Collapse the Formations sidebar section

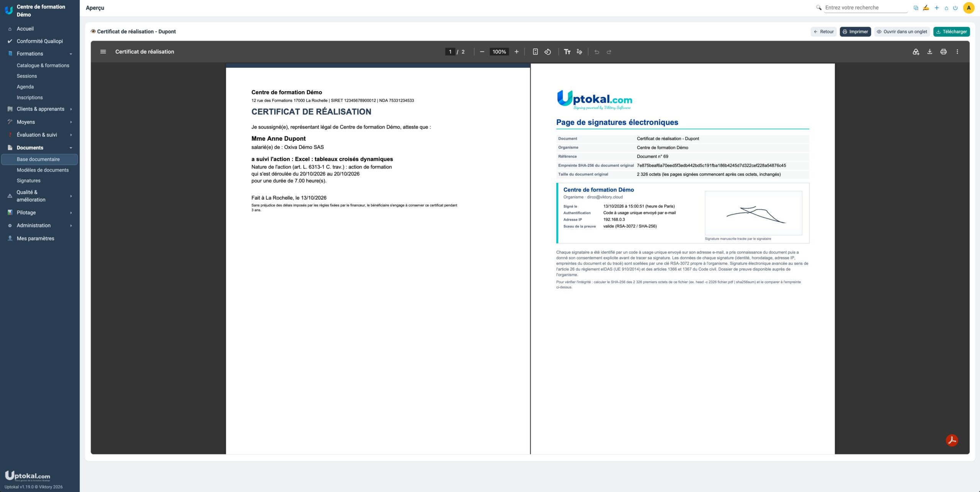(x=40, y=54)
